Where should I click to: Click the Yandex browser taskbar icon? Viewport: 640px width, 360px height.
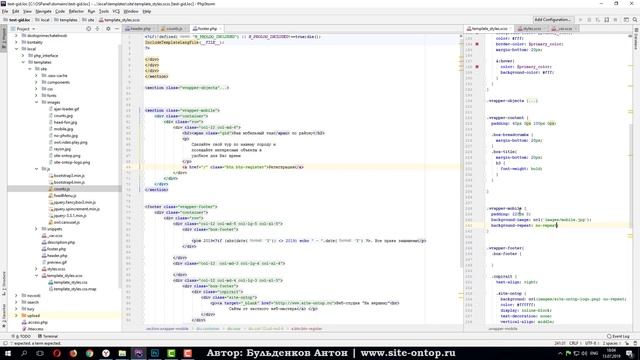tap(106, 353)
